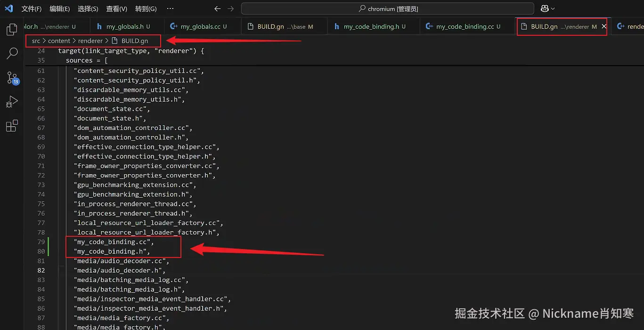Open Source Control view with 13 changes
The height and width of the screenshot is (330, 644).
pyautogui.click(x=12, y=78)
